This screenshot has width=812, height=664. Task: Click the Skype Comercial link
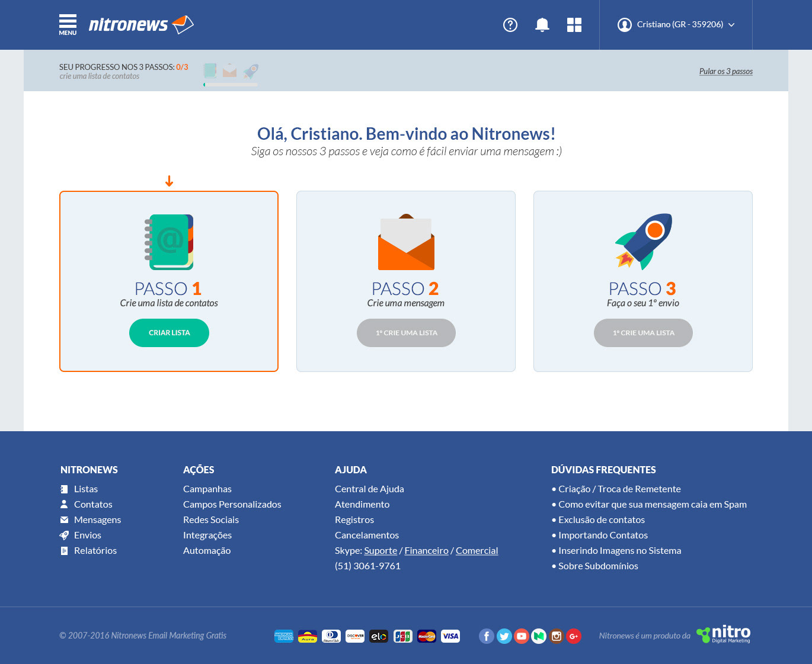[477, 550]
